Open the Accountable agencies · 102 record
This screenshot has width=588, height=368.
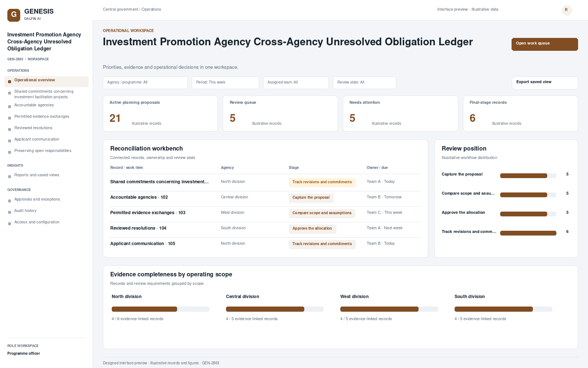click(x=139, y=197)
